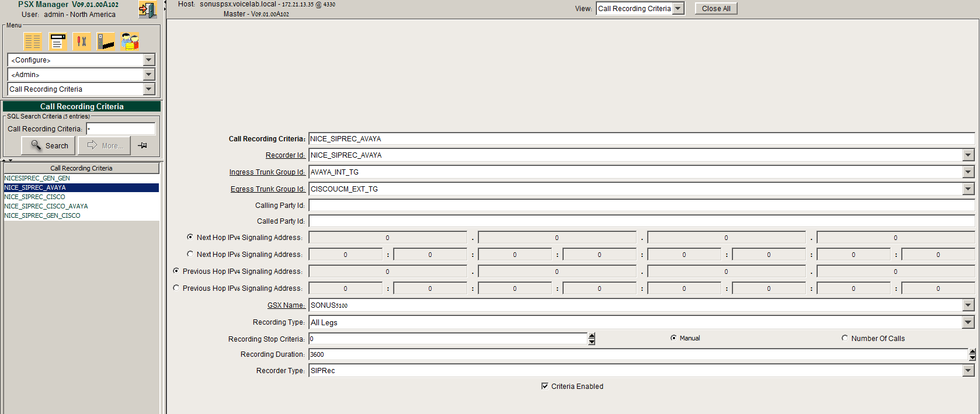This screenshot has width=980, height=414.
Task: Select Previous Hop IPv6 Signaling Address radio
Action: [x=176, y=288]
